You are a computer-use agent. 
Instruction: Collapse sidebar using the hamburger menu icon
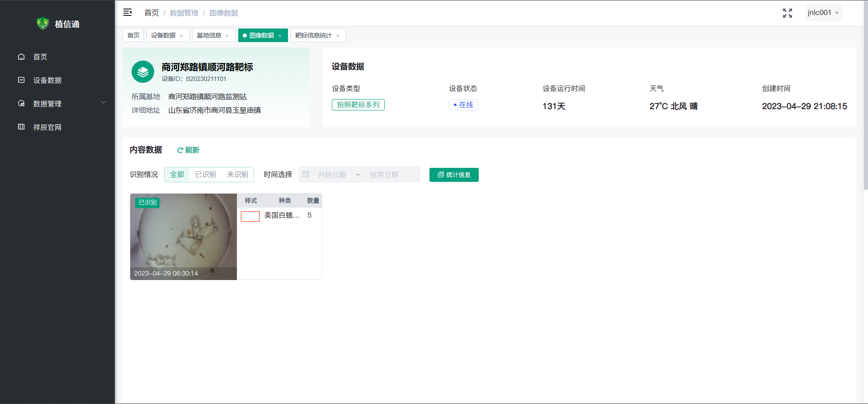[127, 13]
